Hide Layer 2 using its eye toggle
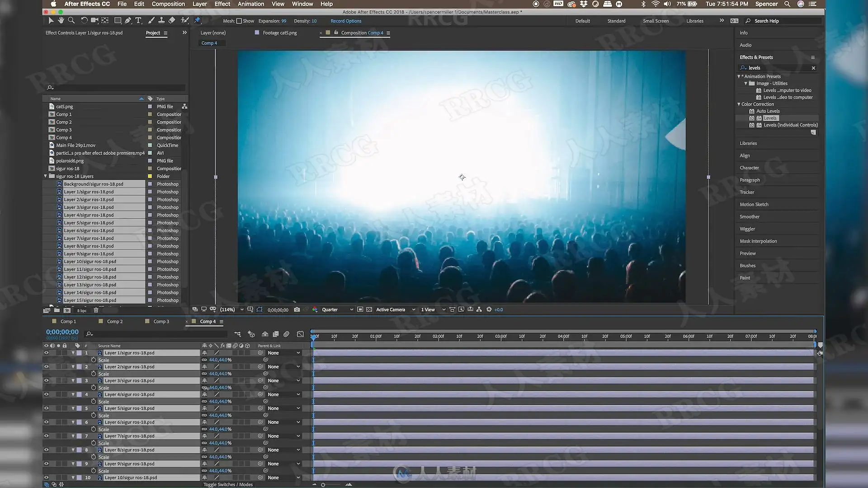Screen dimensions: 868x488 point(46,367)
